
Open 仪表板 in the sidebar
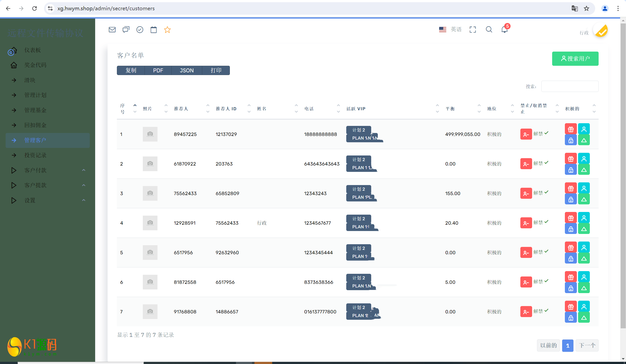point(48,50)
